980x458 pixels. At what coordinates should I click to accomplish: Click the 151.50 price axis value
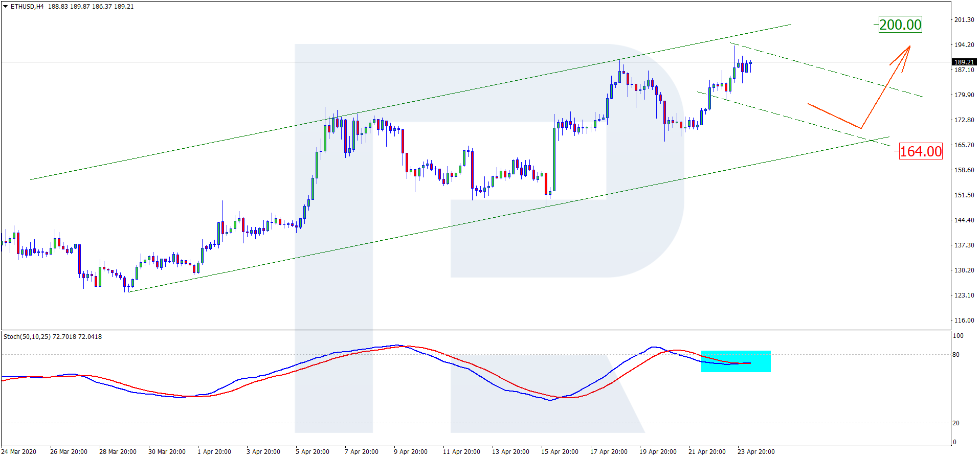coord(964,195)
